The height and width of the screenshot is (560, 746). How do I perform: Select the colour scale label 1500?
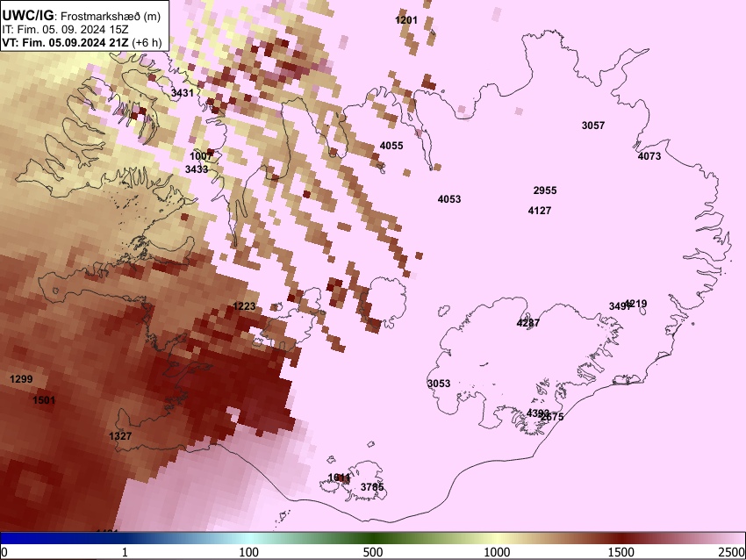621,552
